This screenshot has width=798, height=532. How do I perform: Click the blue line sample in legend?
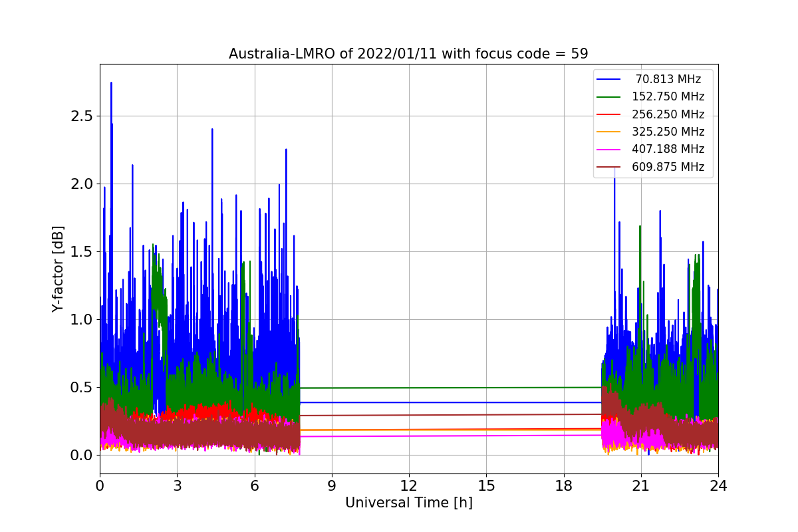(x=608, y=79)
